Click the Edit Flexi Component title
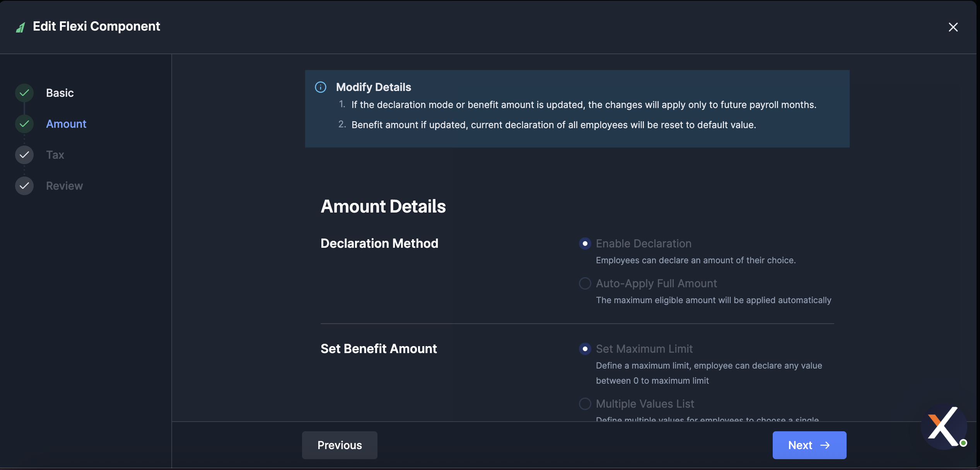Screen dimensions: 980x470 pos(96,26)
